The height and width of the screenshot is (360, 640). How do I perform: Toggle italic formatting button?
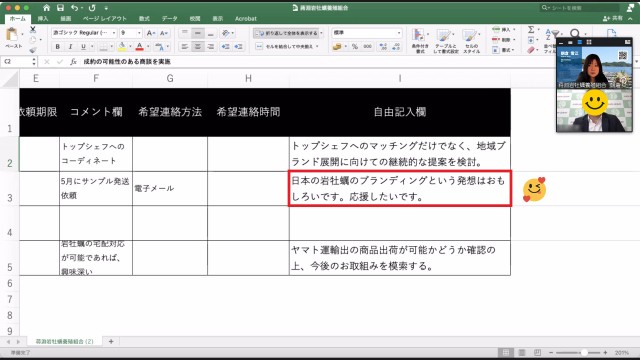click(70, 47)
